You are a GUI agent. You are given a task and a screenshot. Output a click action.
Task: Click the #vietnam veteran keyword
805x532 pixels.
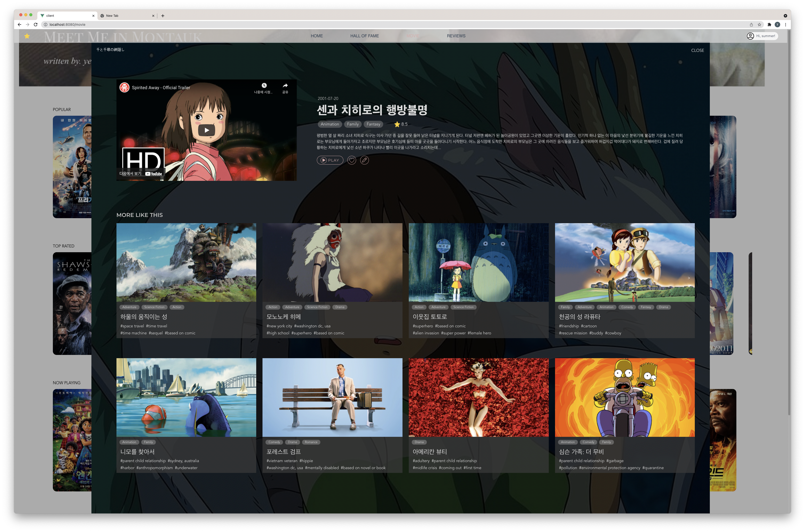(282, 461)
